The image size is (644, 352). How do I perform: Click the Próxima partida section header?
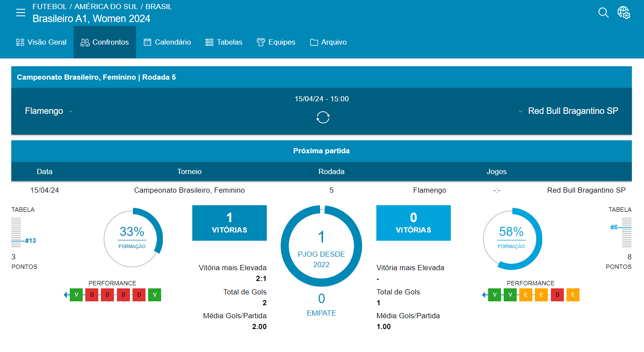(x=321, y=151)
